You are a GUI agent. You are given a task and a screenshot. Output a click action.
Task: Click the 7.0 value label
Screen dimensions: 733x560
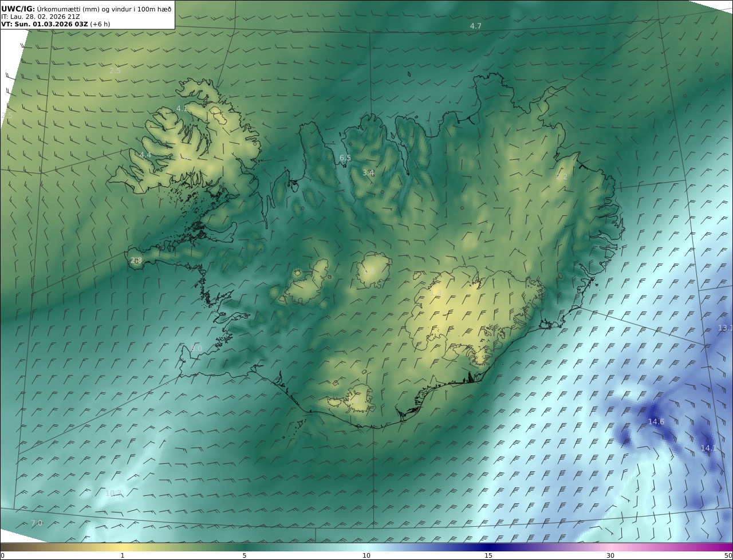37,523
